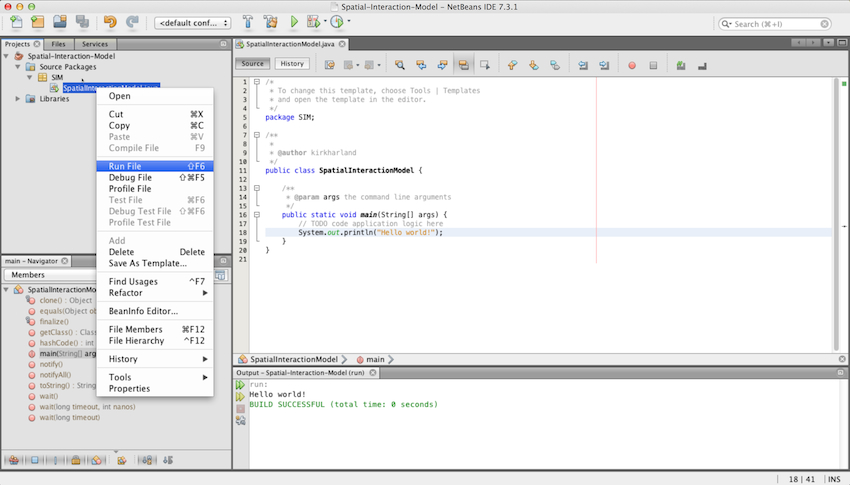The image size is (850, 485).
Task: Toggle Show Inherited Members filter in Navigator
Action: point(14,460)
